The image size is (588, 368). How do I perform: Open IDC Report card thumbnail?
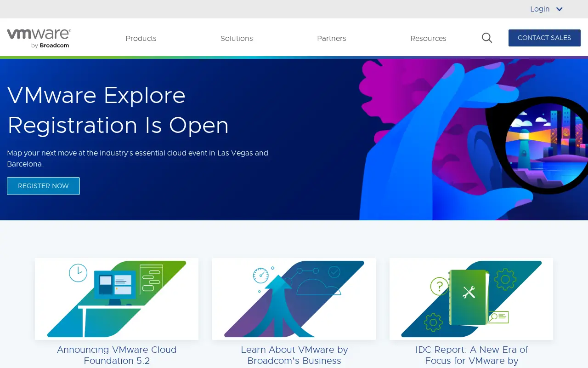point(471,299)
